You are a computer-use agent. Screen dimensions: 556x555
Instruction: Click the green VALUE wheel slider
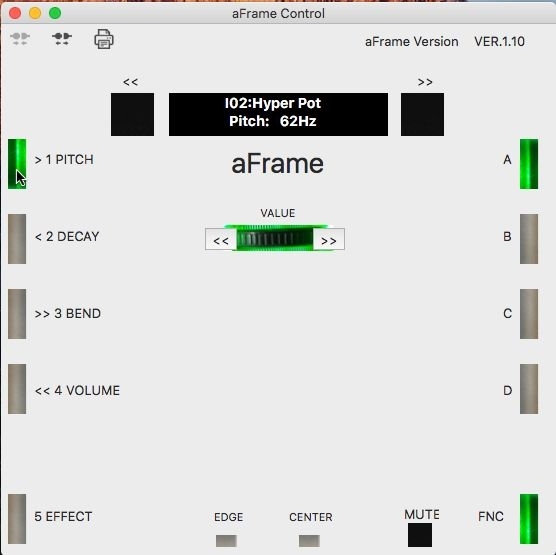pos(275,238)
